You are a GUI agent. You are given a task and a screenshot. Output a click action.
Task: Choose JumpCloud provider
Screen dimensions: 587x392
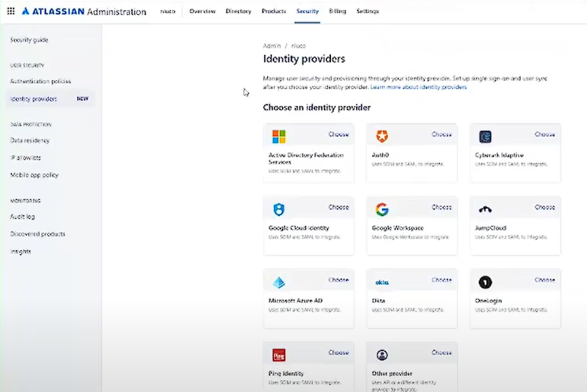click(x=544, y=207)
